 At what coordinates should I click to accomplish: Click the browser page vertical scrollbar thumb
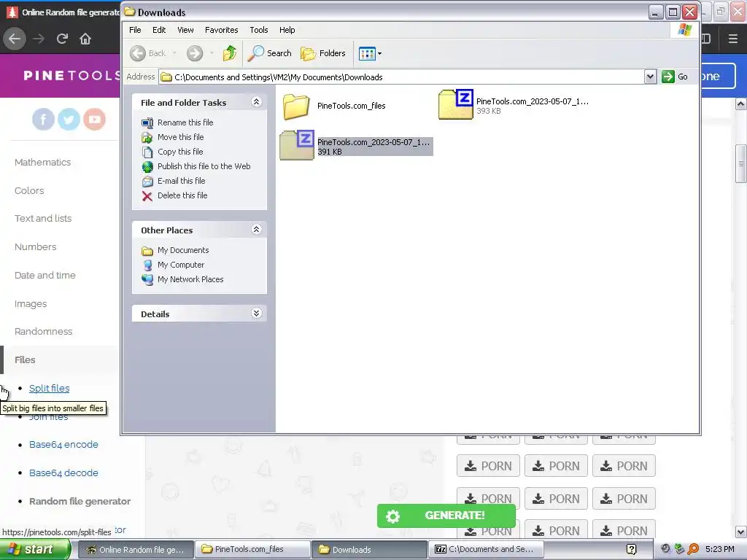[740, 163]
